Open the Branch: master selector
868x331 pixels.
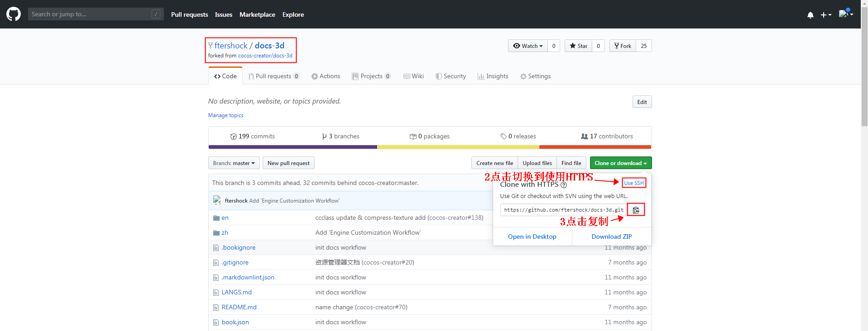point(234,163)
